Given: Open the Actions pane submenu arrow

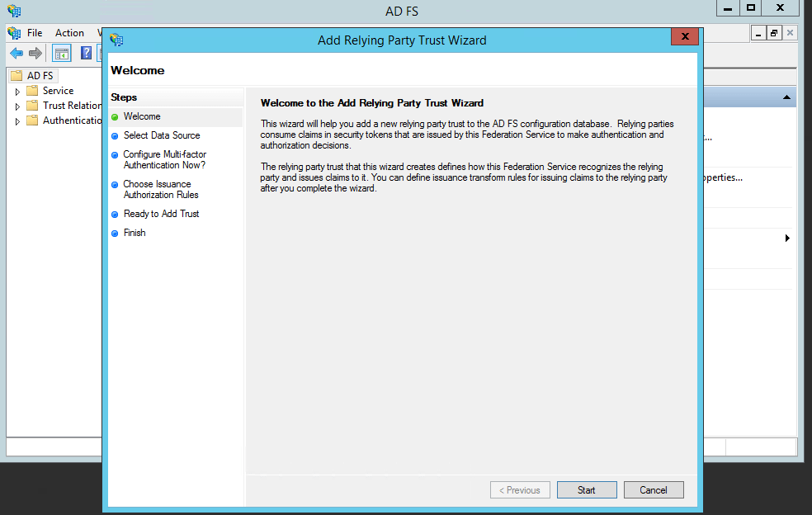Looking at the screenshot, I should pos(787,237).
